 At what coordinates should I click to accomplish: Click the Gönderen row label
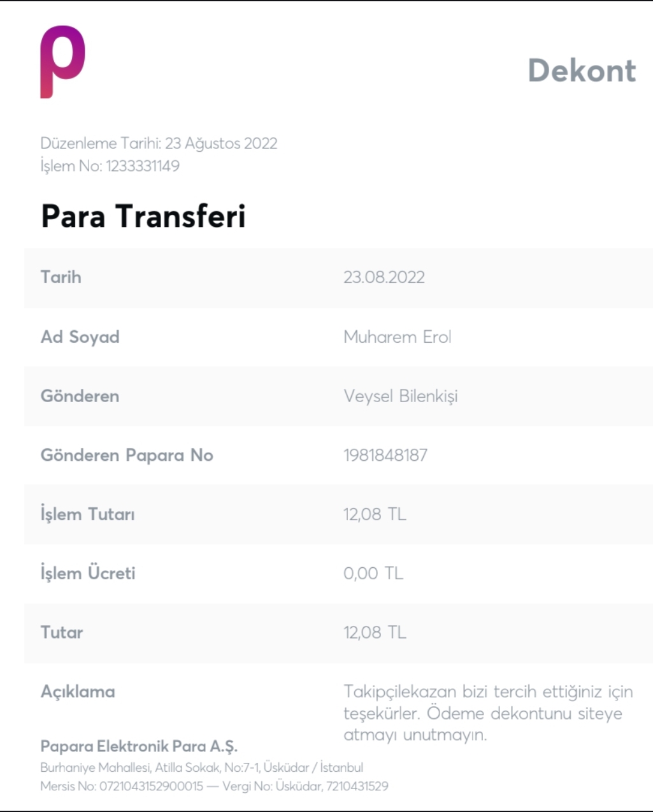tap(80, 396)
